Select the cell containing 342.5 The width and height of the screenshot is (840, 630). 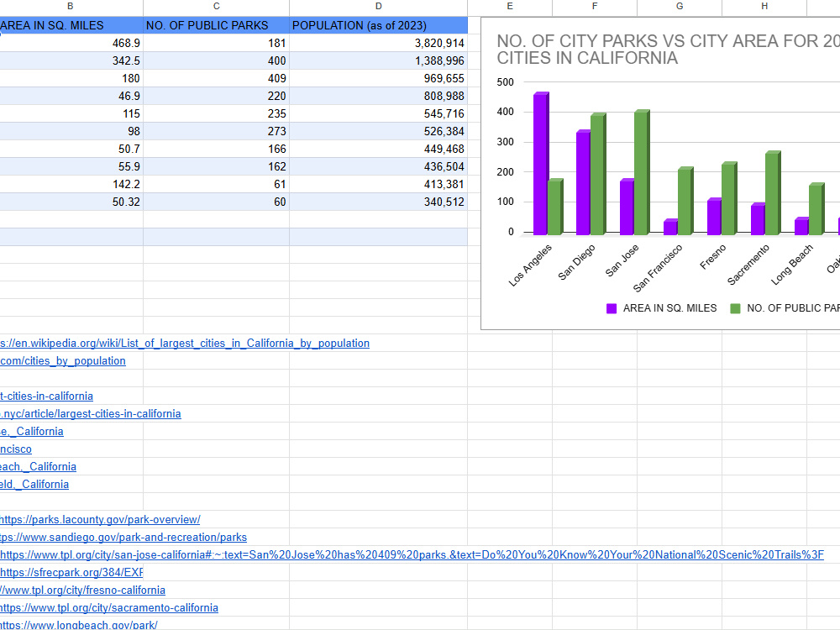pos(71,60)
